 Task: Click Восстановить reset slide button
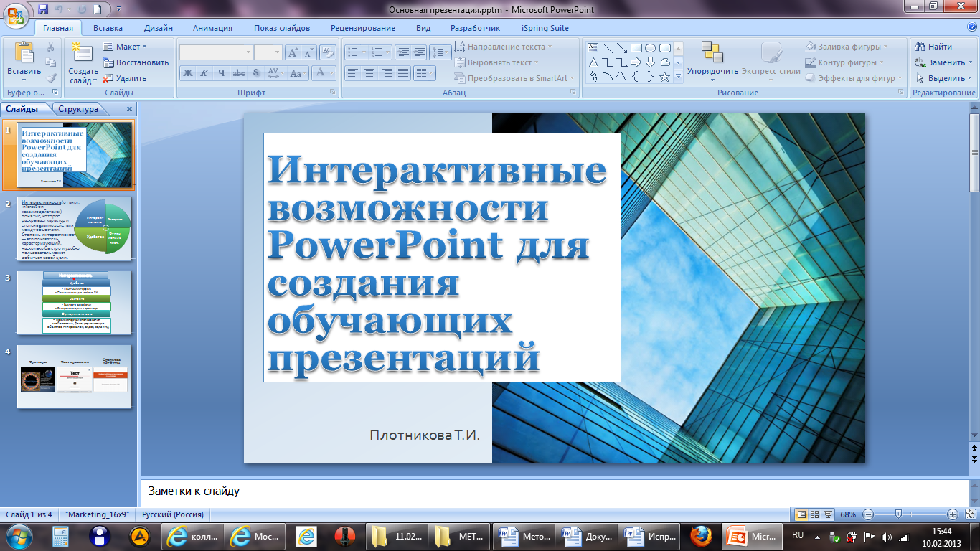point(136,62)
